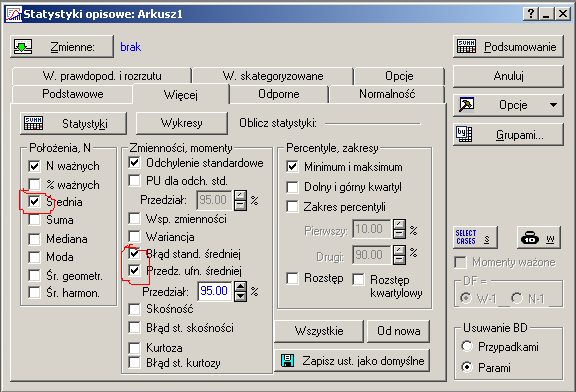The image size is (576, 392).
Task: Enable Śr. harmon. checkbox
Action: (x=34, y=293)
